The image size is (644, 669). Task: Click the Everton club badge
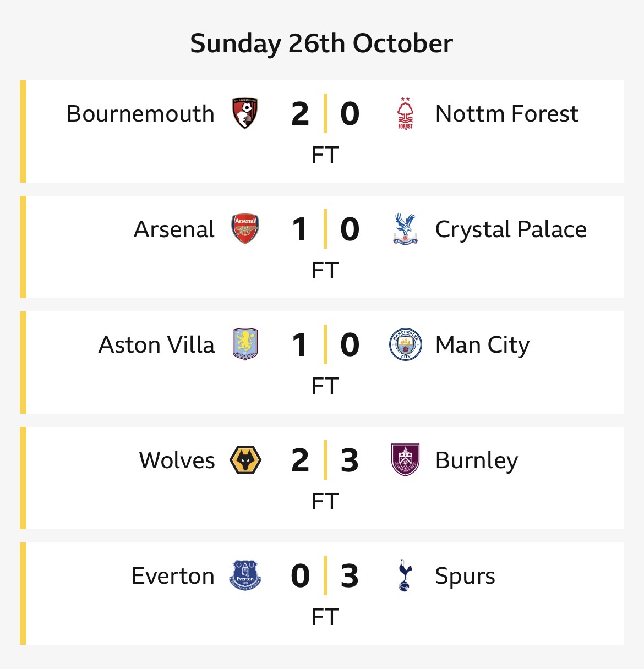point(245,575)
